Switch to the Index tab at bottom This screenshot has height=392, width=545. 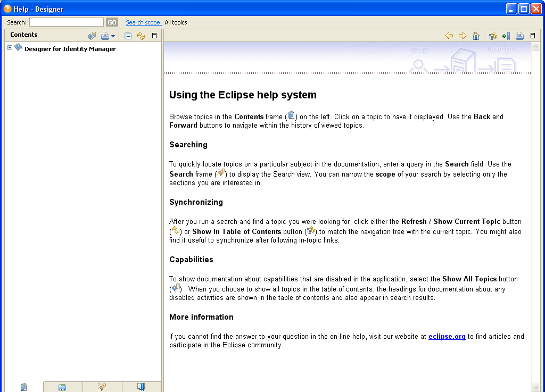point(63,387)
